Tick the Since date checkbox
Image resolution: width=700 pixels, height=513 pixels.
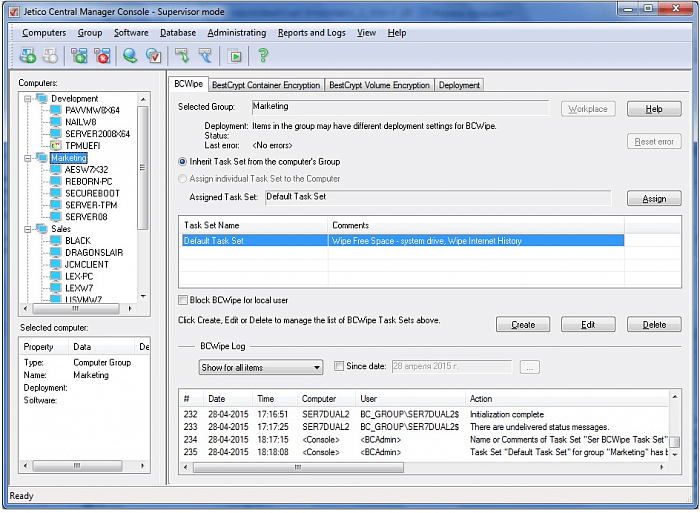(339, 366)
